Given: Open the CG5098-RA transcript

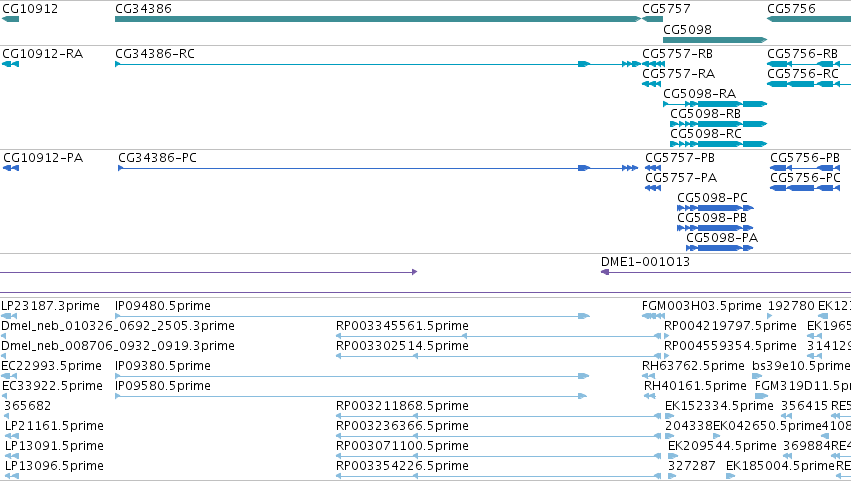Looking at the screenshot, I should 700,94.
